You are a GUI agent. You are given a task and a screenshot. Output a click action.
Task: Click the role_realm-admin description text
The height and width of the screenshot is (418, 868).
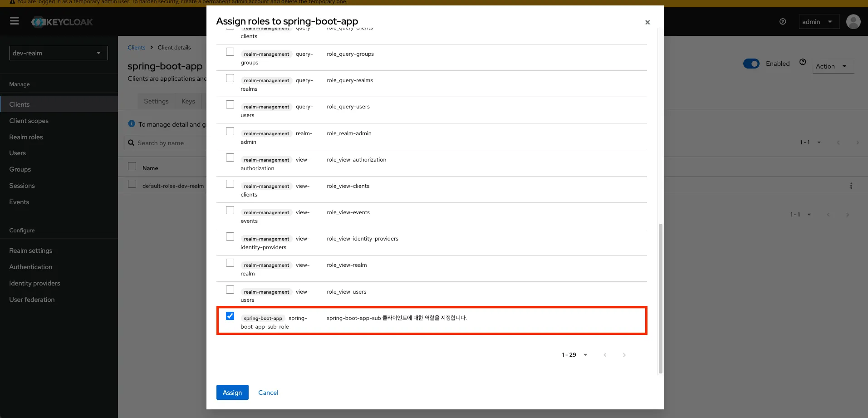(349, 133)
